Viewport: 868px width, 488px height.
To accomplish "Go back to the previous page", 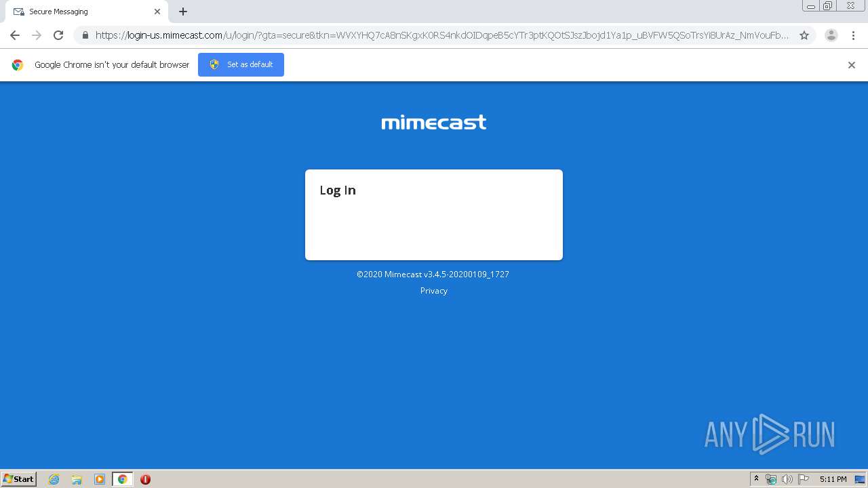I will tap(15, 35).
